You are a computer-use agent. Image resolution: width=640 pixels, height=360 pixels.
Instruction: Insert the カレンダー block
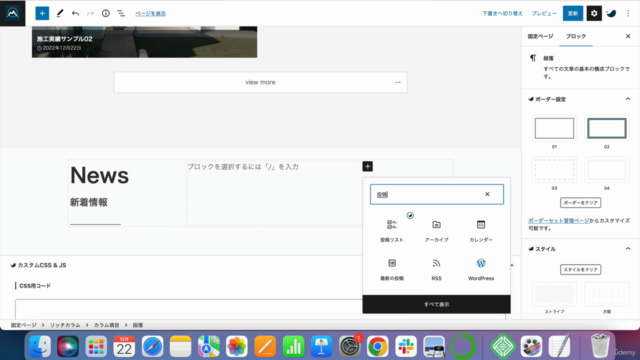481,231
